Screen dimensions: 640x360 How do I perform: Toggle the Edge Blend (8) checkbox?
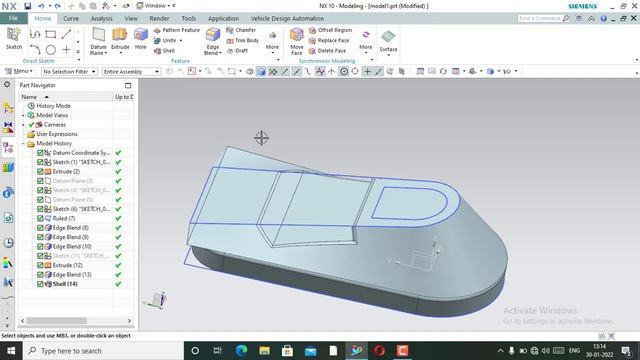(x=40, y=228)
